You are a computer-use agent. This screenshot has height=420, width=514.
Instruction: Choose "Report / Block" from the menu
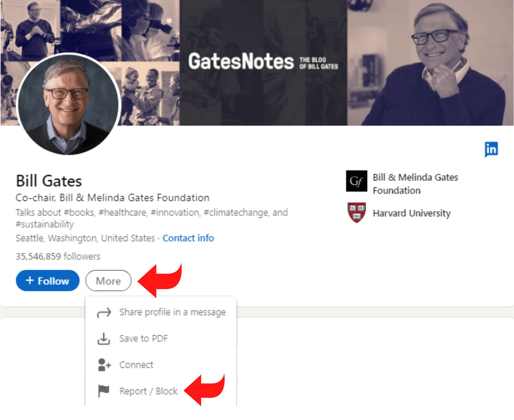click(x=148, y=391)
